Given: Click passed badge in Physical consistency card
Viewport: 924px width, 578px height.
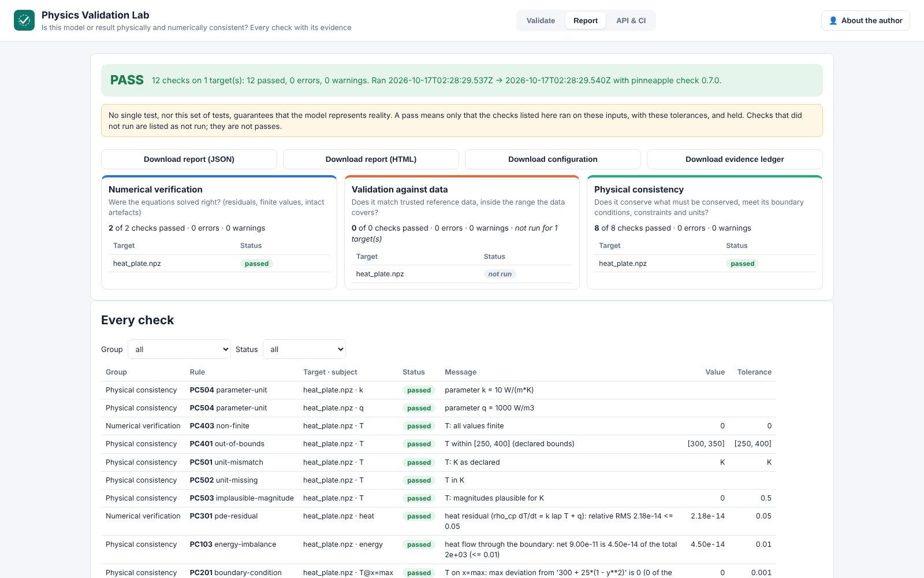Looking at the screenshot, I should [x=742, y=264].
